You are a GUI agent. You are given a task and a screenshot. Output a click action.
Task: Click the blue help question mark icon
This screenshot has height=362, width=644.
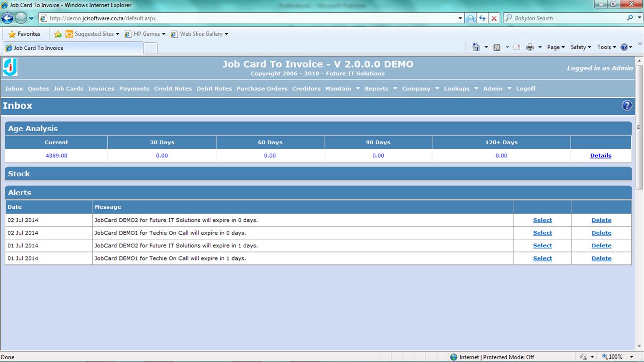[627, 105]
